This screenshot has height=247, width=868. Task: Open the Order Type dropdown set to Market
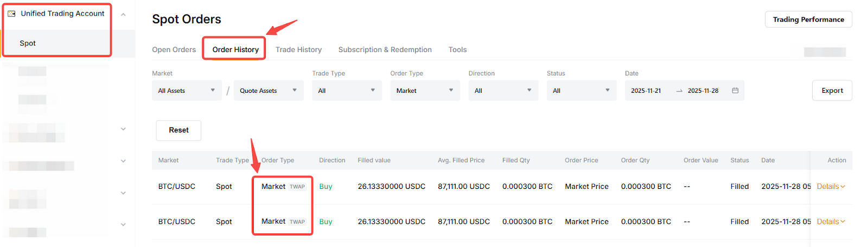click(425, 91)
